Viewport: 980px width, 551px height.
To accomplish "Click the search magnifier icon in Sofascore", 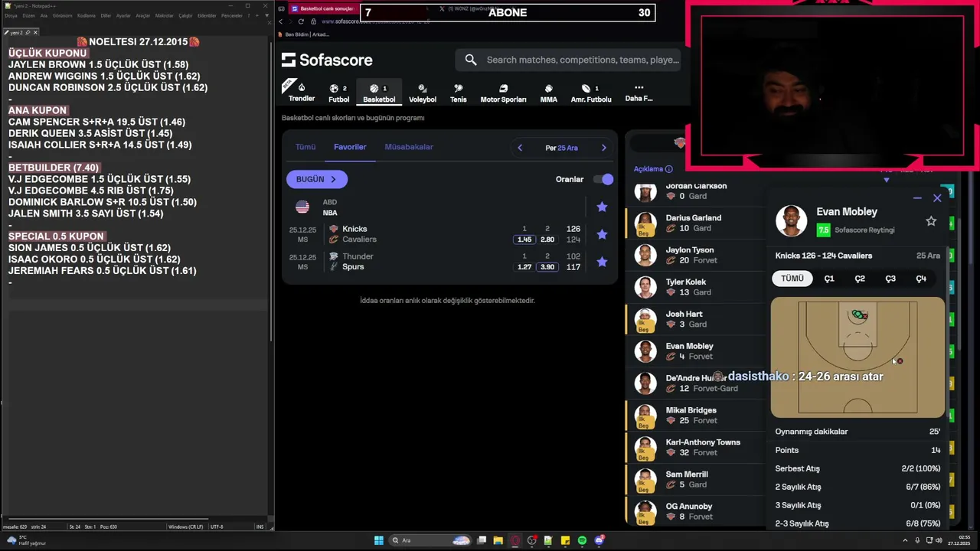I will point(471,60).
